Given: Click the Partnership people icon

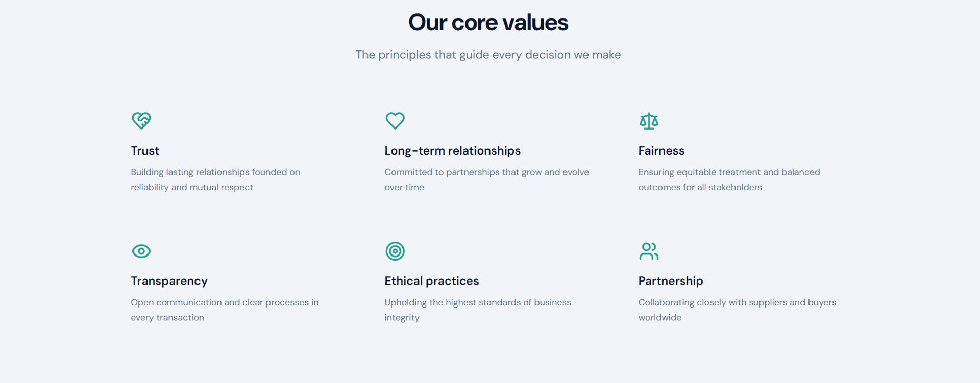Looking at the screenshot, I should coord(649,251).
